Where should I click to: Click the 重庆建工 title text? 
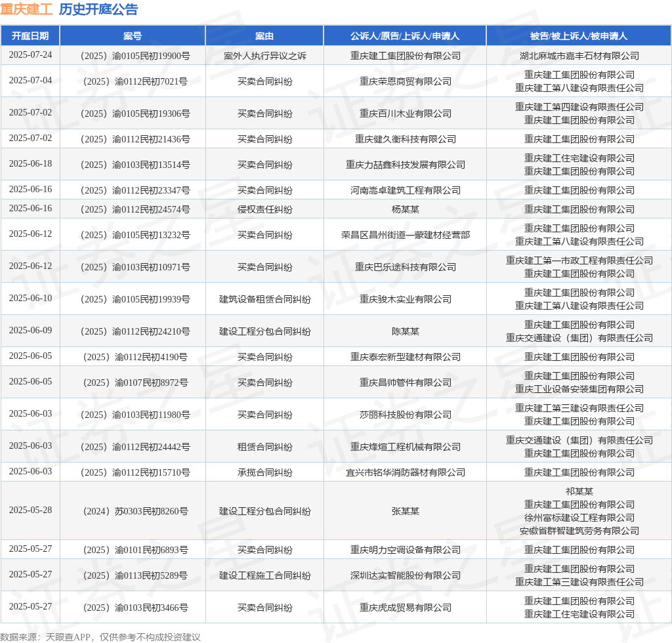26,9
